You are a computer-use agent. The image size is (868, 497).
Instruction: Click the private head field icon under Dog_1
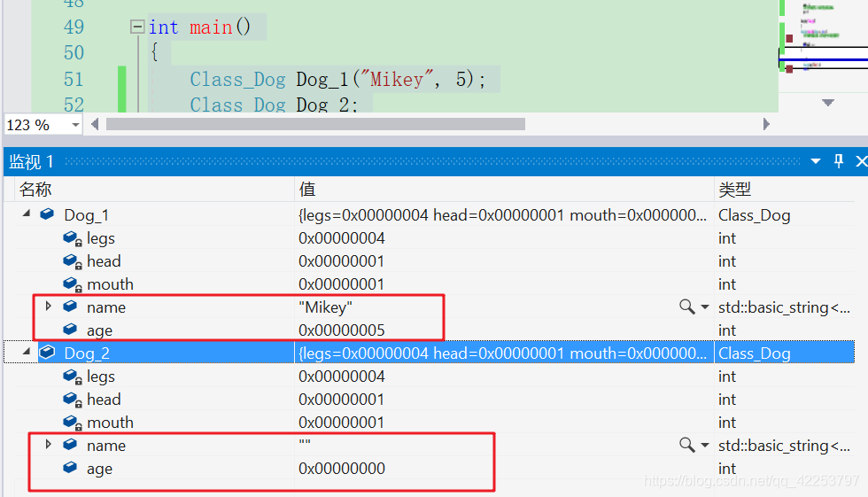pos(72,261)
